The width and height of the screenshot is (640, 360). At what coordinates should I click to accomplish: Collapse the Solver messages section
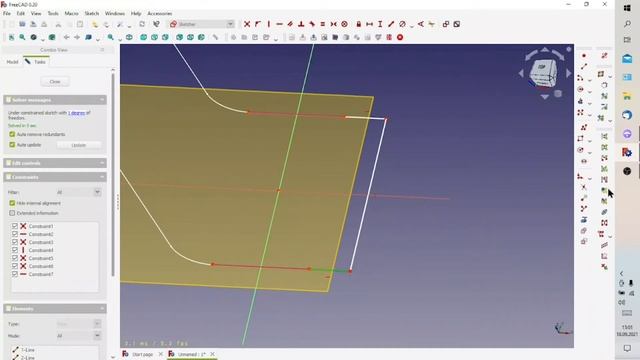pyautogui.click(x=102, y=100)
